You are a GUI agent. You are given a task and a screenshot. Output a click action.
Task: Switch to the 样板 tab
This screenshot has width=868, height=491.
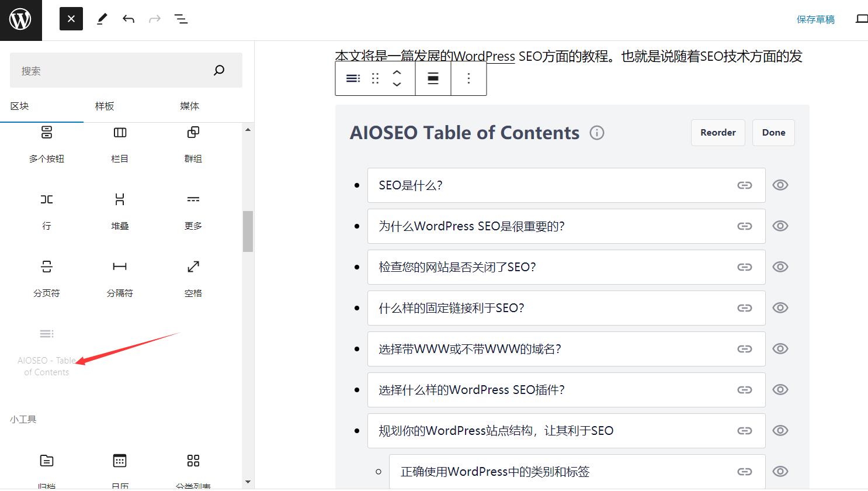[x=105, y=106]
